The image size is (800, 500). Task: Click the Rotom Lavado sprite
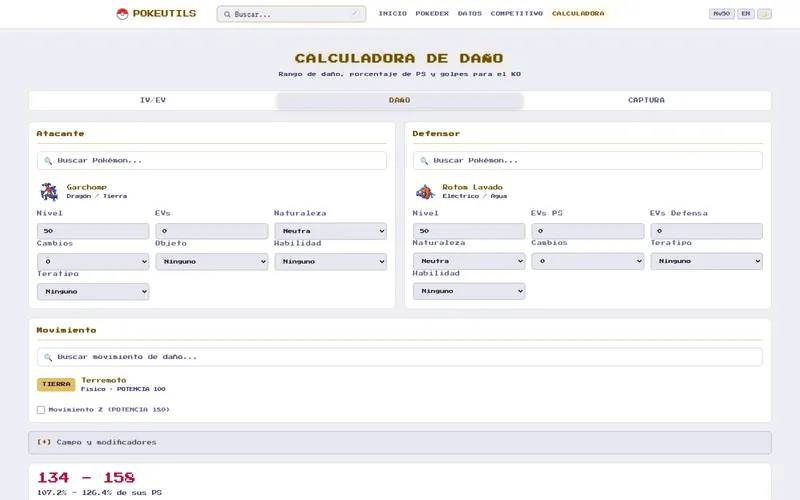(426, 191)
